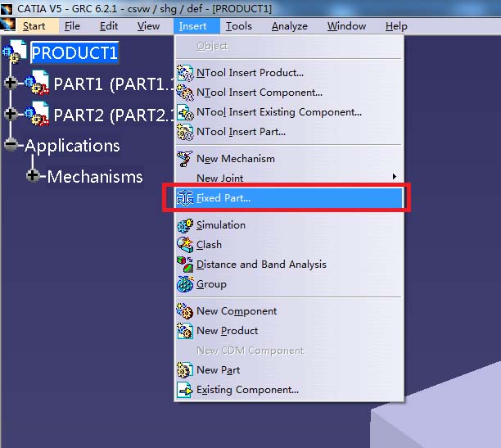Select the PART1 (PART1.1) tree label
Screen dimensions: 501x448
pos(114,84)
